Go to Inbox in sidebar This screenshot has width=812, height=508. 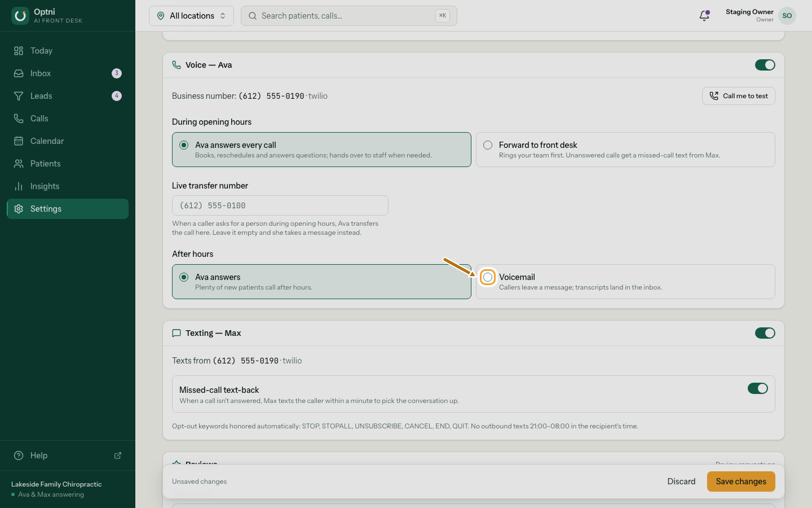pyautogui.click(x=68, y=73)
